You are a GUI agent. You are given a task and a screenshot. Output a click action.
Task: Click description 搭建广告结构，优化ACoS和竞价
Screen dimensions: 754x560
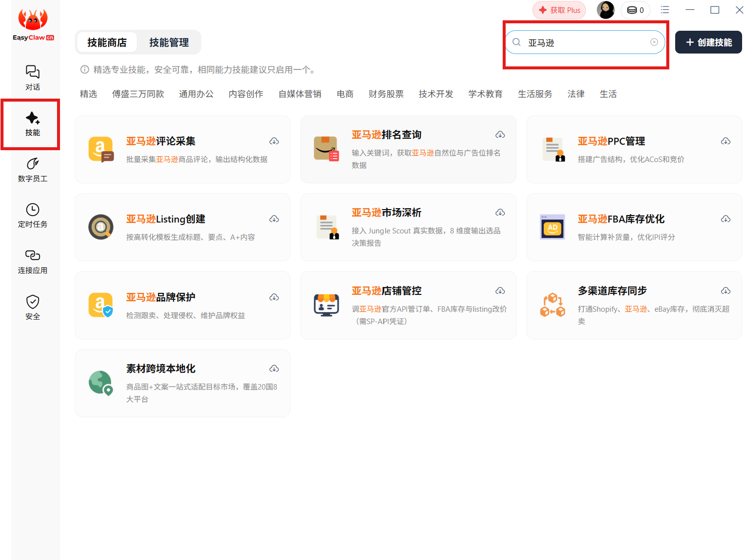pyautogui.click(x=631, y=160)
